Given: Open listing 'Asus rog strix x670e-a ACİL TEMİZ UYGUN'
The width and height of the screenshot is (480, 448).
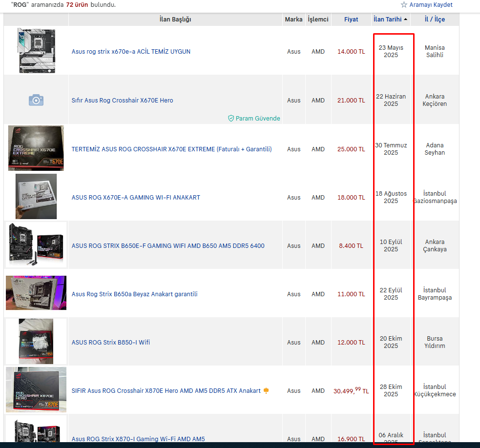Looking at the screenshot, I should [x=131, y=51].
